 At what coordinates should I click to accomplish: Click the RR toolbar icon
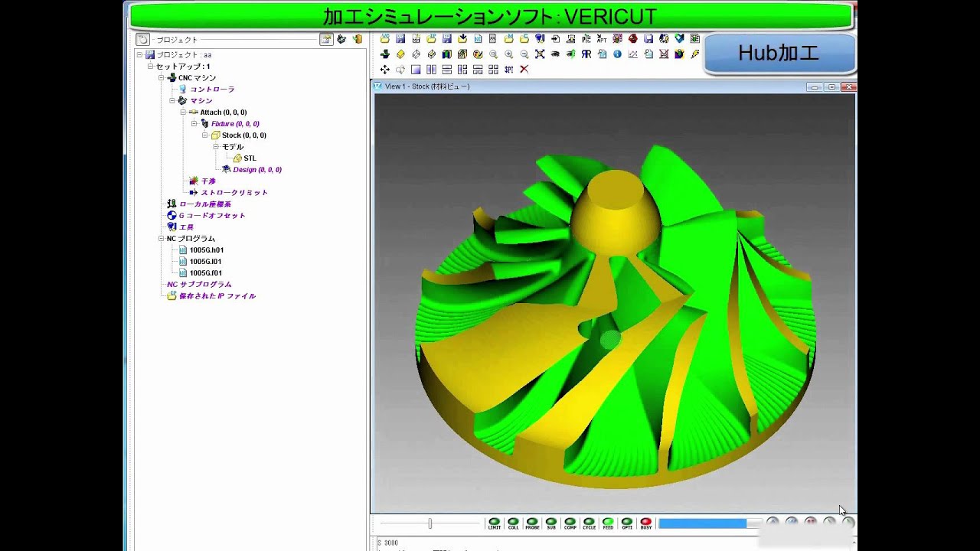click(x=586, y=54)
